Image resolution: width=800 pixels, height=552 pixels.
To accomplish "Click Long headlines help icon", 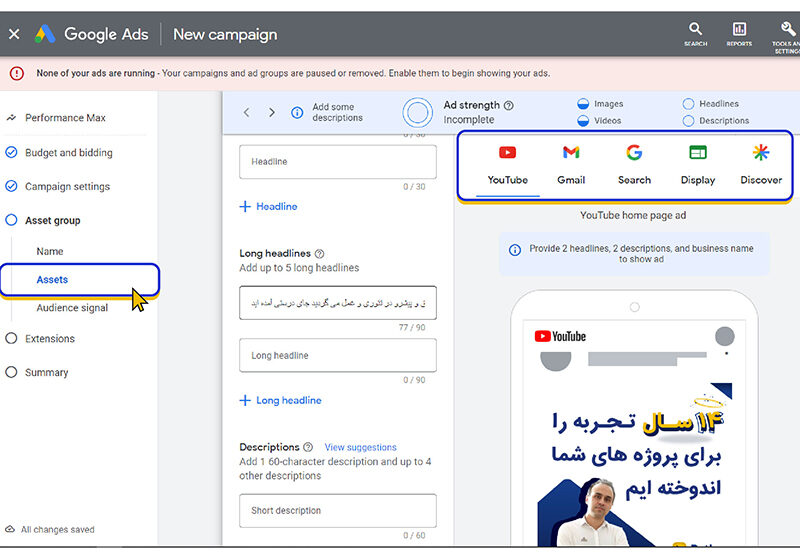I will coord(319,254).
